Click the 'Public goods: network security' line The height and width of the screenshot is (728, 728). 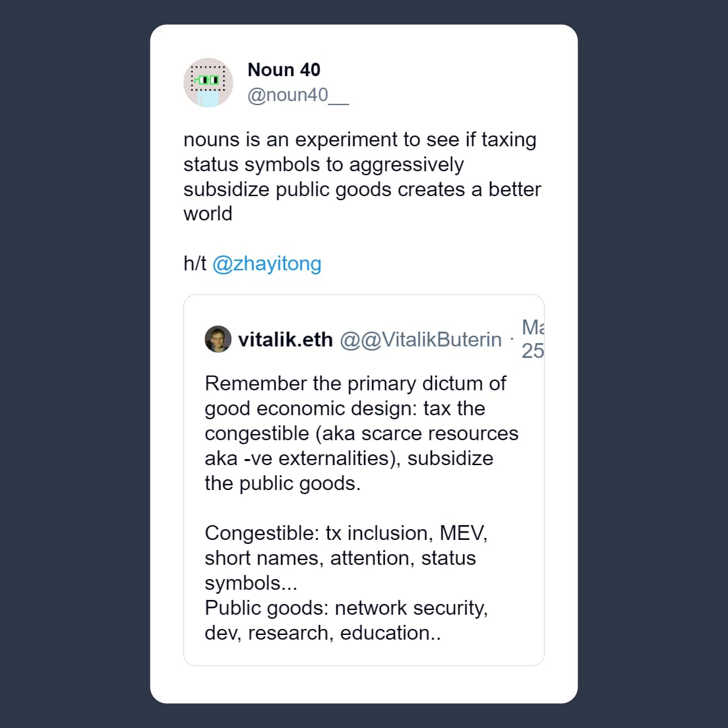346,607
